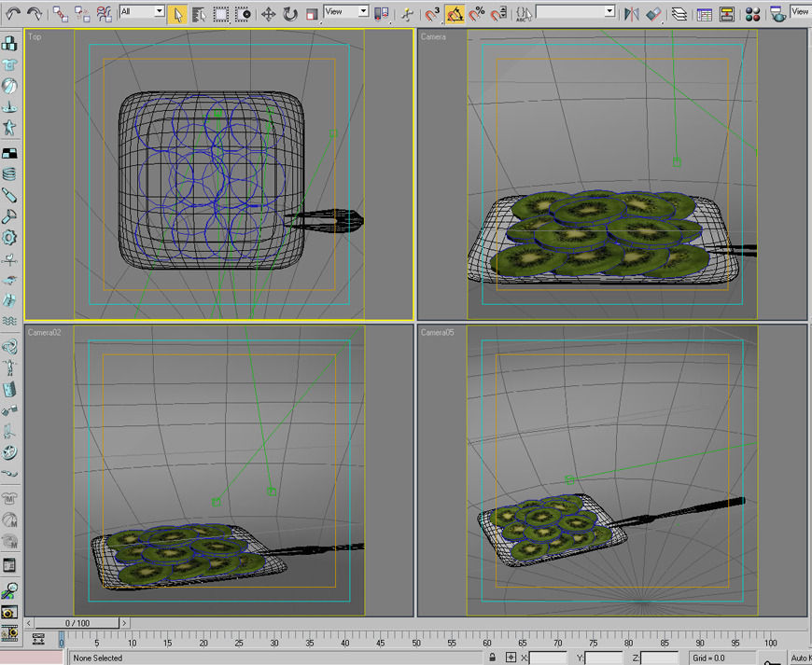Open reactor Property Editor window icon
Image resolution: width=812 pixels, height=665 pixels.
tap(9, 565)
